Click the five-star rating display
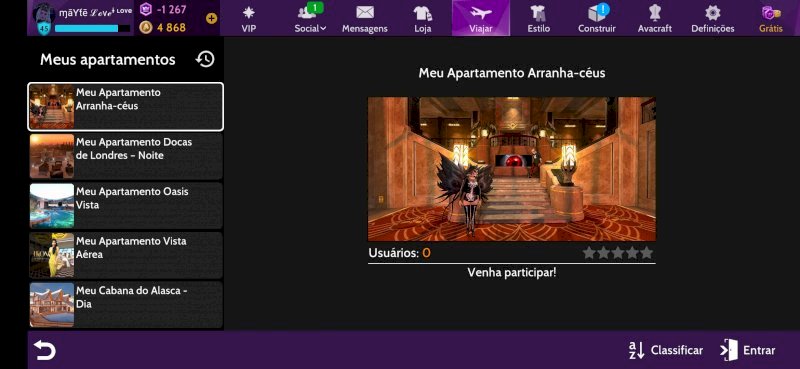The height and width of the screenshot is (369, 800). coord(618,253)
